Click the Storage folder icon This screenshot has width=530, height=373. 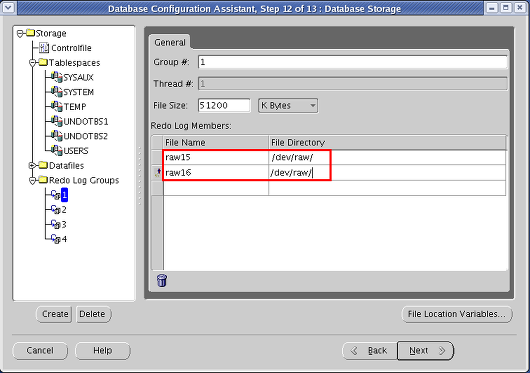[30, 33]
